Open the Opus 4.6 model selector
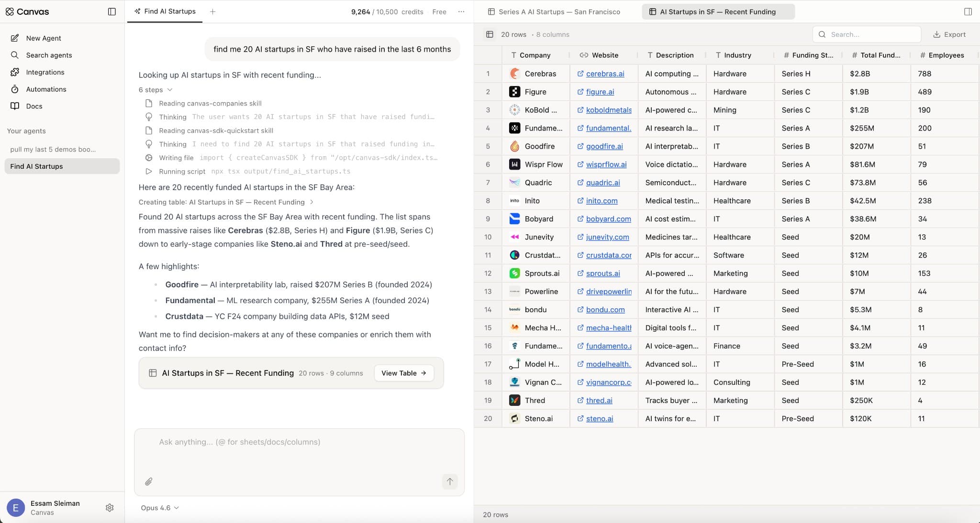Viewport: 980px width, 523px height. tap(160, 508)
